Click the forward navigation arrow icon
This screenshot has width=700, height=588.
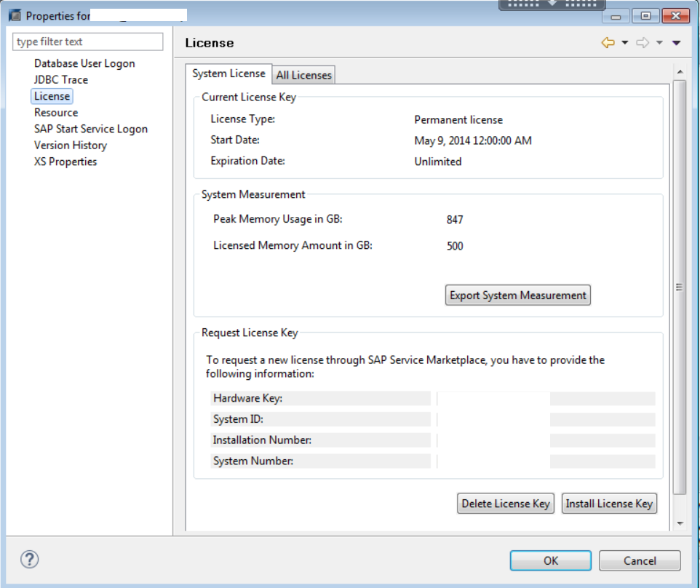point(643,42)
